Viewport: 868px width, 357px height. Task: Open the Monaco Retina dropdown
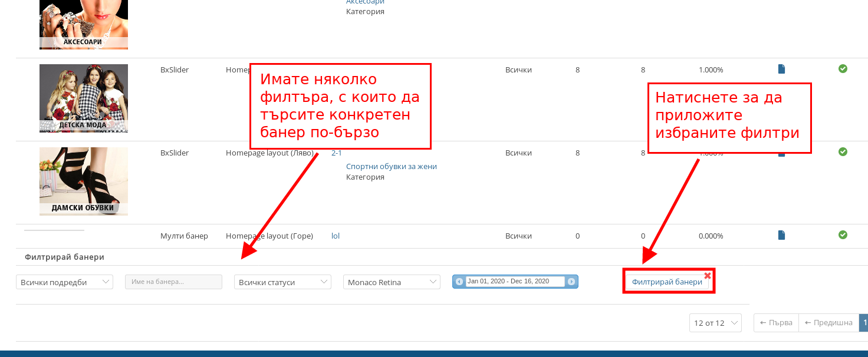(x=392, y=282)
